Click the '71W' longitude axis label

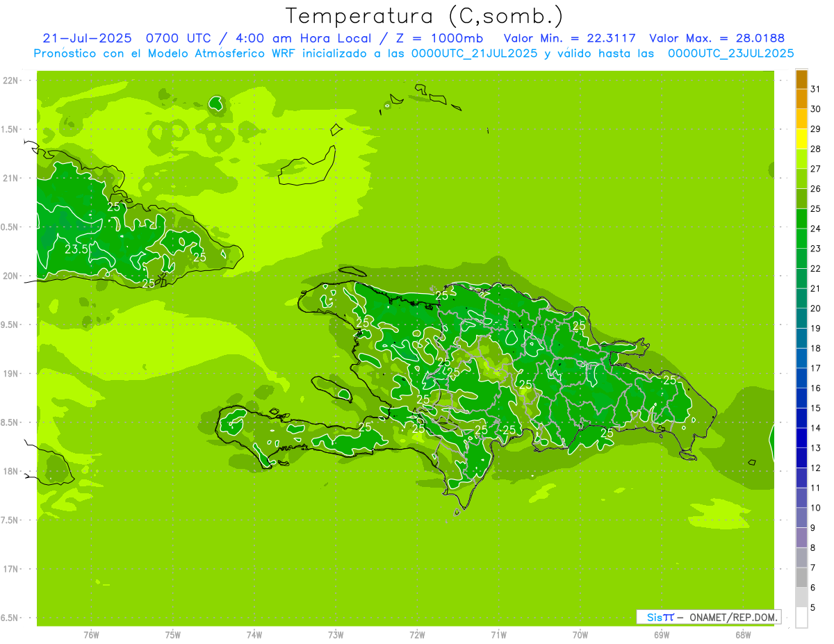498,634
